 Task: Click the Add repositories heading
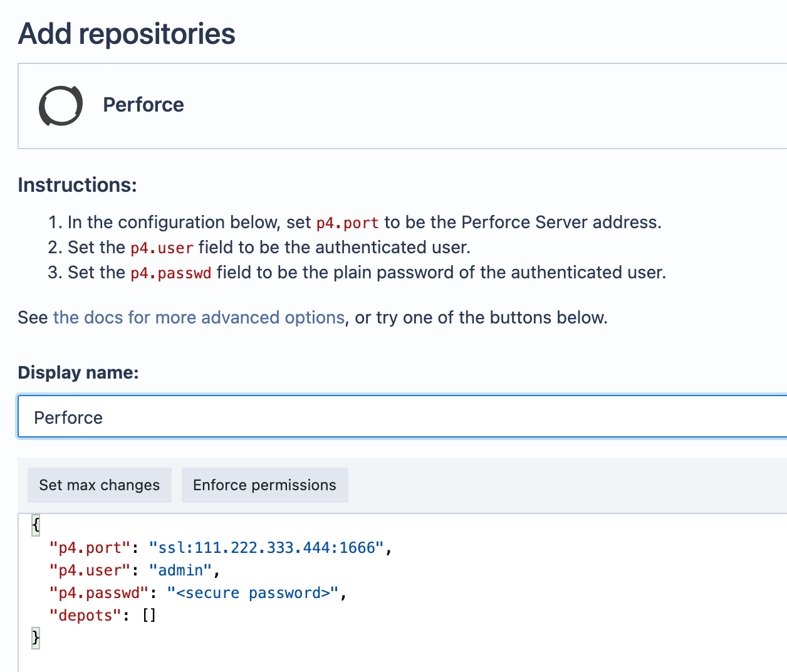point(127,34)
